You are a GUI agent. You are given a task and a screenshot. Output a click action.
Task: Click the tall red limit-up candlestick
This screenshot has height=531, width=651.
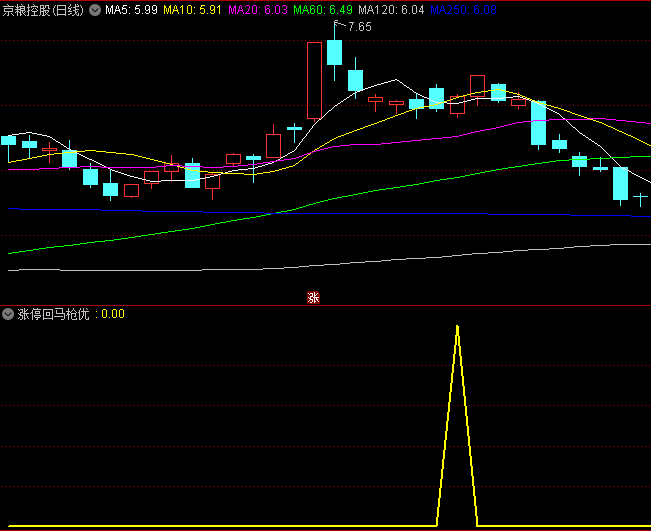(314, 81)
